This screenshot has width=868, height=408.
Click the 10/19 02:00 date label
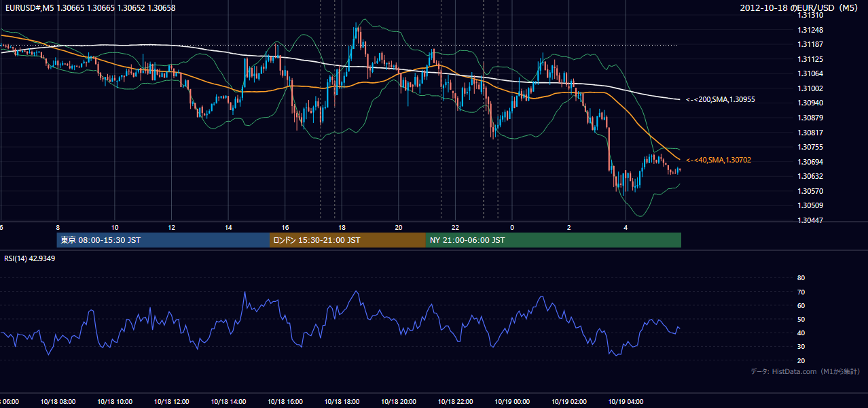click(568, 402)
